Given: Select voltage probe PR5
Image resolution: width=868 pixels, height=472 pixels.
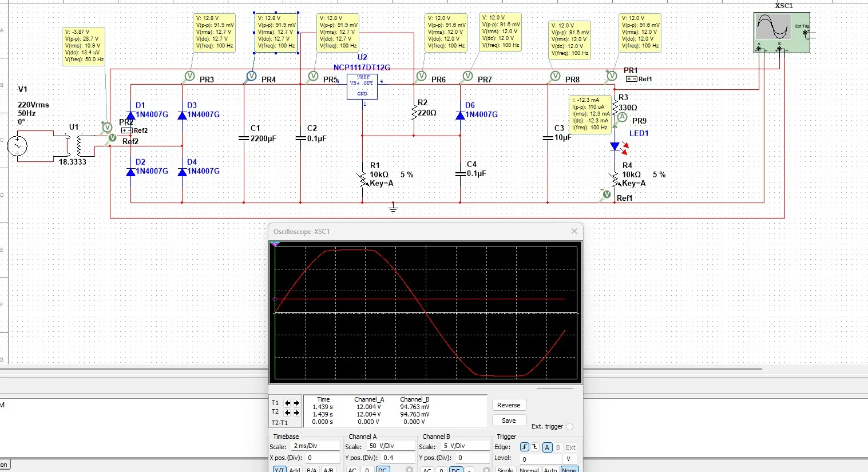Looking at the screenshot, I should coord(313,76).
